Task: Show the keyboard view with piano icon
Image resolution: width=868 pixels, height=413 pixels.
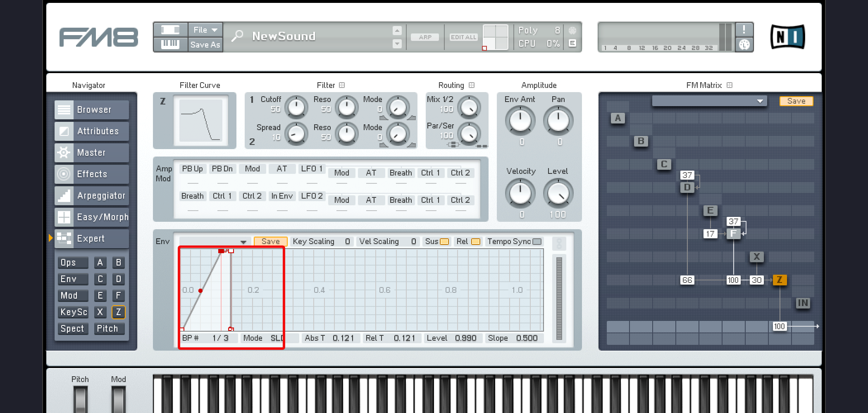Action: 170,44
